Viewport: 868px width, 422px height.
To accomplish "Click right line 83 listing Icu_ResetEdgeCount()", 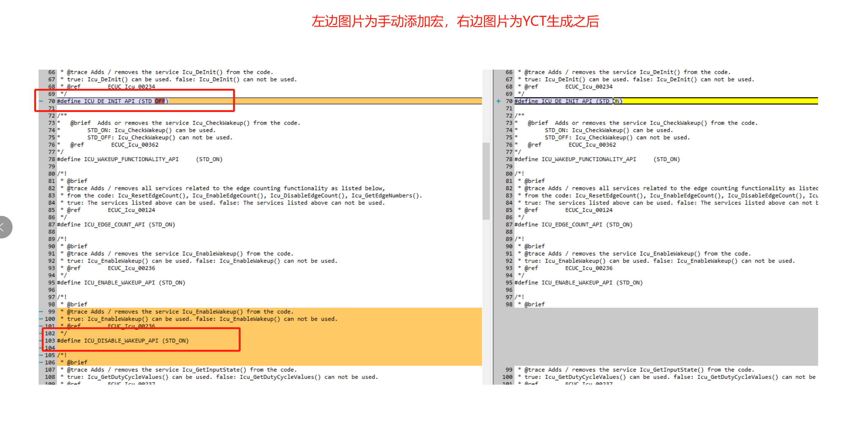I will coord(668,195).
